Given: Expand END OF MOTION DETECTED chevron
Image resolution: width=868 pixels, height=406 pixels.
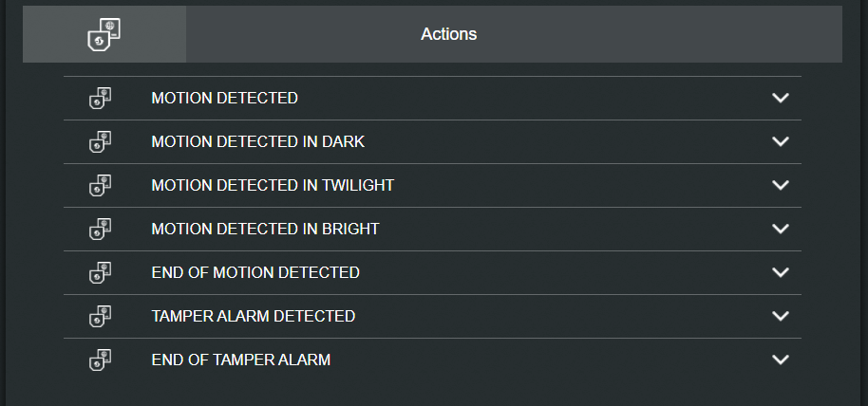Looking at the screenshot, I should click(781, 272).
